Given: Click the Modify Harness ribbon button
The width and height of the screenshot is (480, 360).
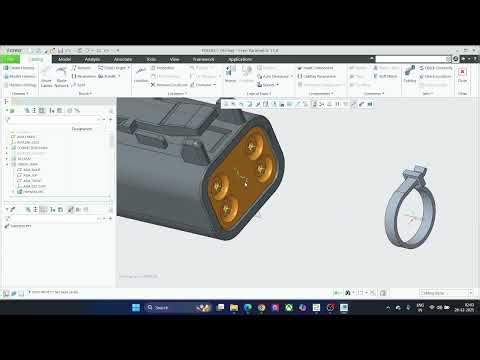Looking at the screenshot, I should 19,76.
